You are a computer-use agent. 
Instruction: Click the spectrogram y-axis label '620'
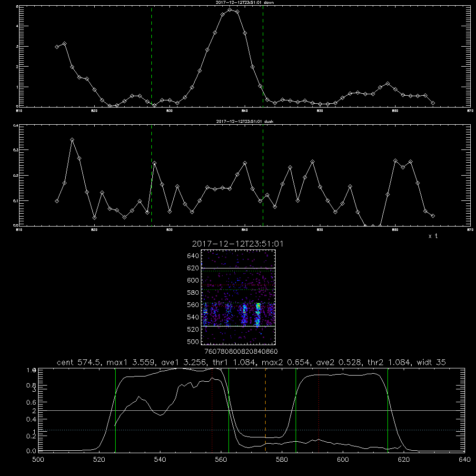pos(193,268)
